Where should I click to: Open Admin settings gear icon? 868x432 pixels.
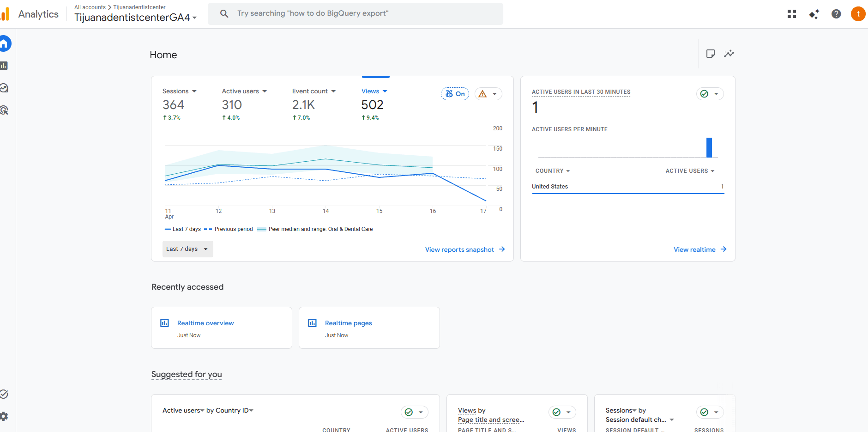coord(4,416)
